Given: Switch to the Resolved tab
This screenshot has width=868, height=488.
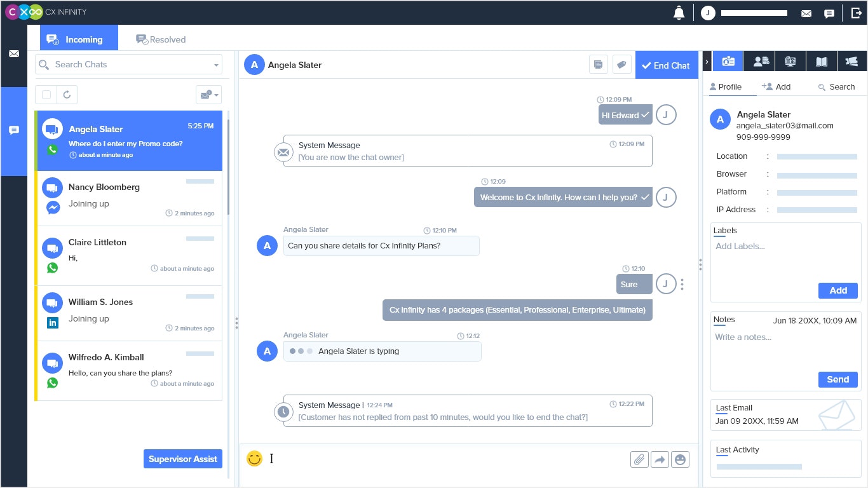Looking at the screenshot, I should 161,39.
